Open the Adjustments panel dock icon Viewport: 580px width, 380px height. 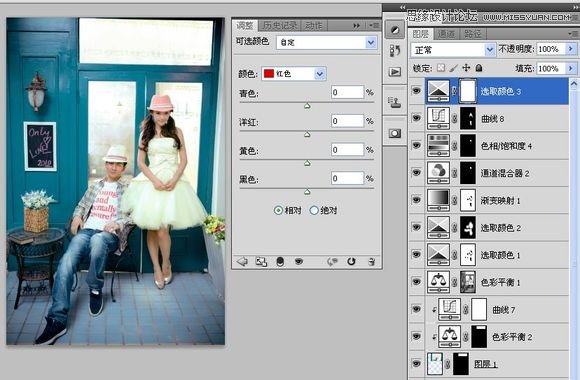[x=395, y=30]
